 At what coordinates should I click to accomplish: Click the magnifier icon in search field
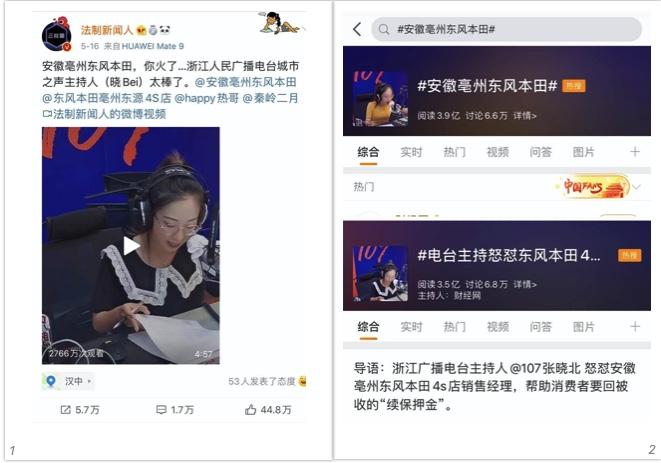[x=384, y=29]
